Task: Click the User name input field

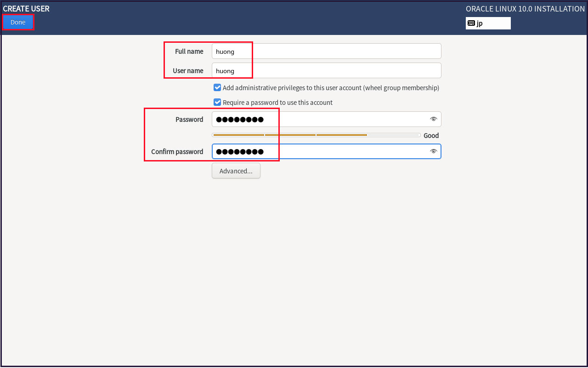Action: tap(327, 71)
